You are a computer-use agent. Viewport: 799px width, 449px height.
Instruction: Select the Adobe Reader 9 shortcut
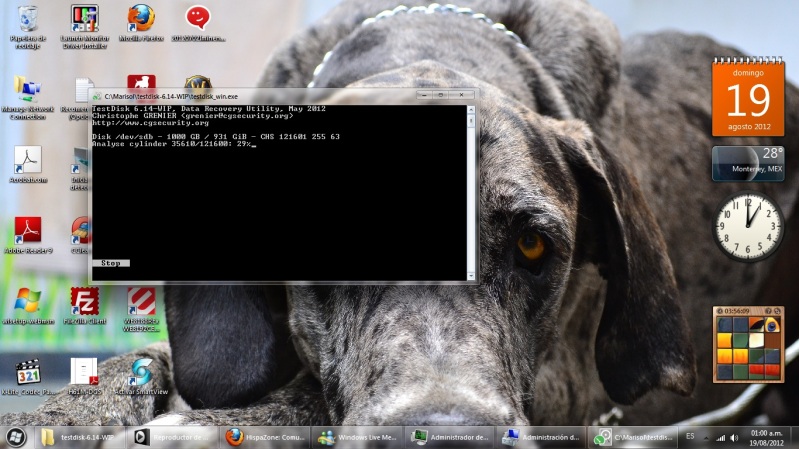(x=28, y=232)
